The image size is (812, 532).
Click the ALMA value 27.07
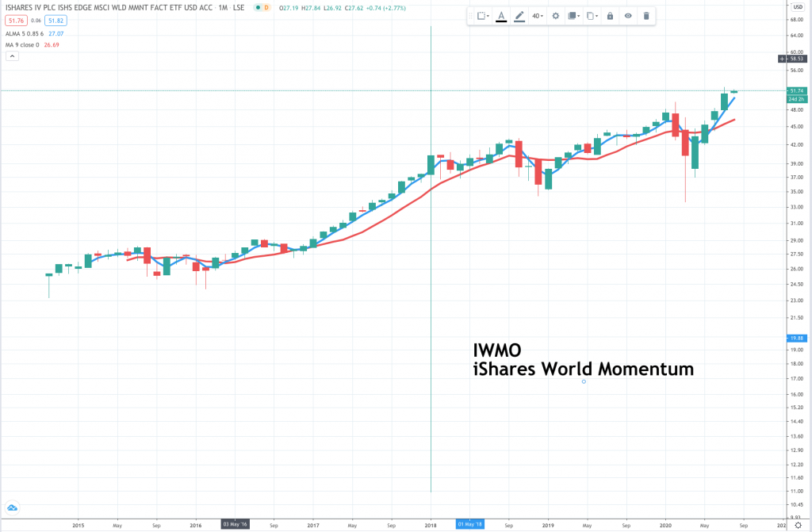56,33
